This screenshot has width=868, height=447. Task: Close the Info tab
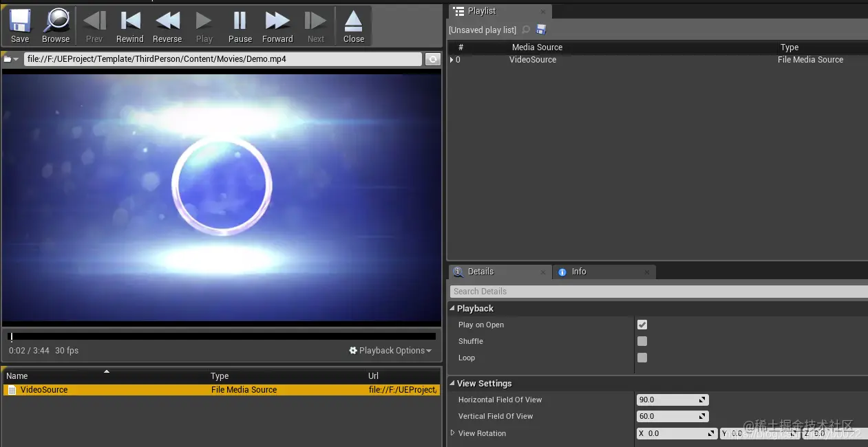646,272
